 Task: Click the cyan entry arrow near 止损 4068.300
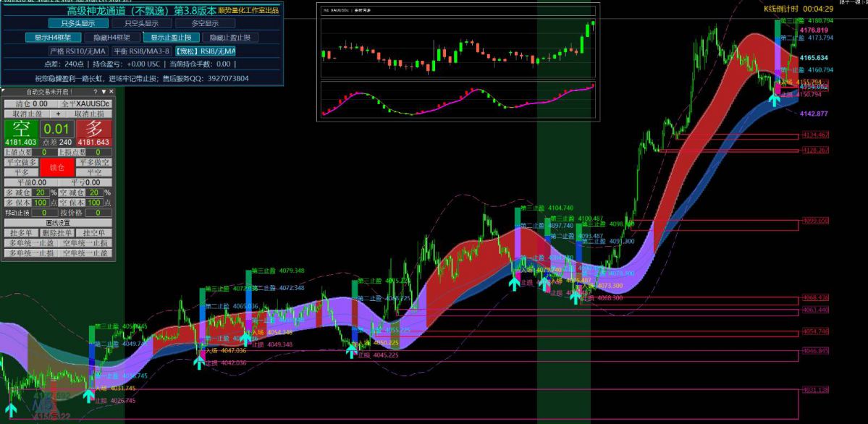coord(576,298)
